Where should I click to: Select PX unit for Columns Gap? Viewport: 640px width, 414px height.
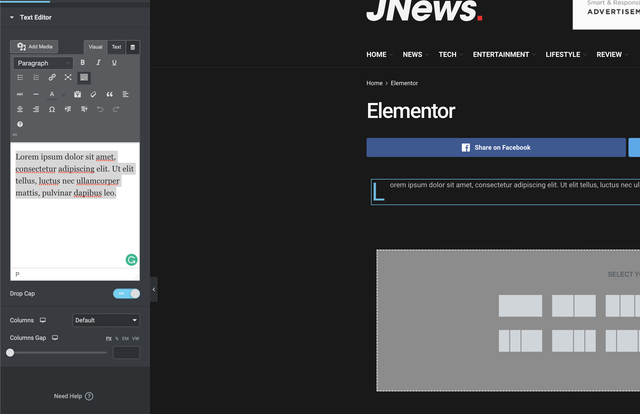pyautogui.click(x=109, y=338)
